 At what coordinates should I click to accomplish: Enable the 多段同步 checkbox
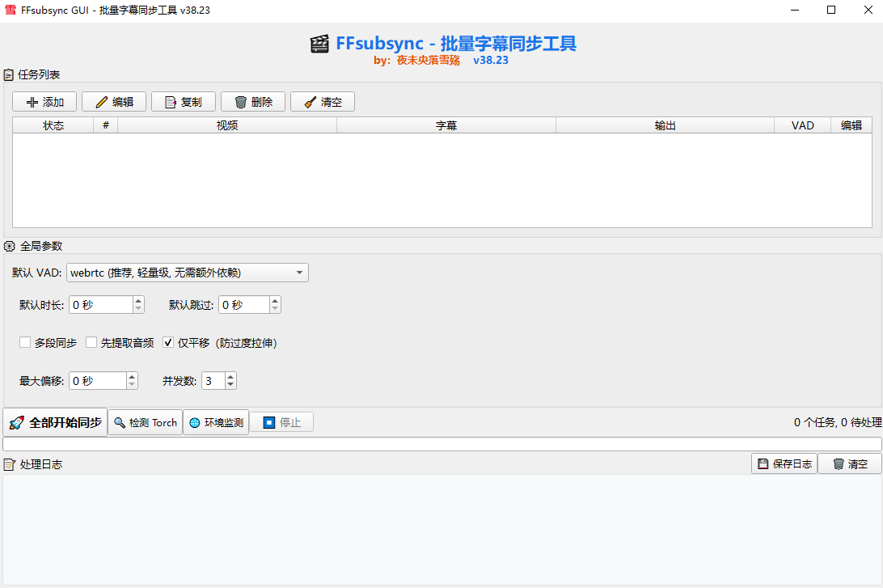pyautogui.click(x=25, y=342)
